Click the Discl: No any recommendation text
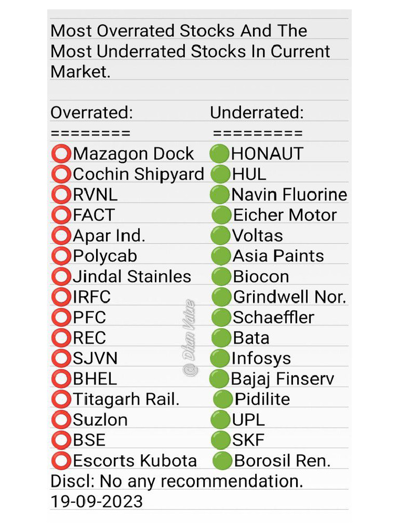Screen dimensions: 399x532 [177, 481]
